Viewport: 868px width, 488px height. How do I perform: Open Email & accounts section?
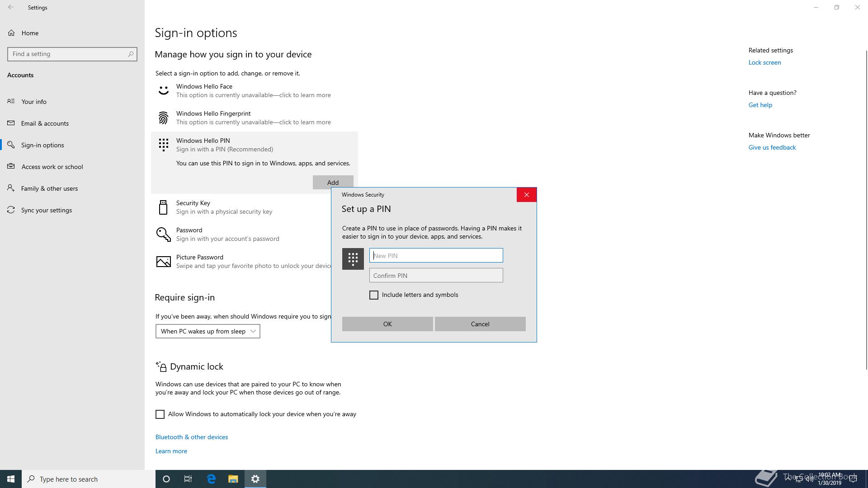point(72,123)
